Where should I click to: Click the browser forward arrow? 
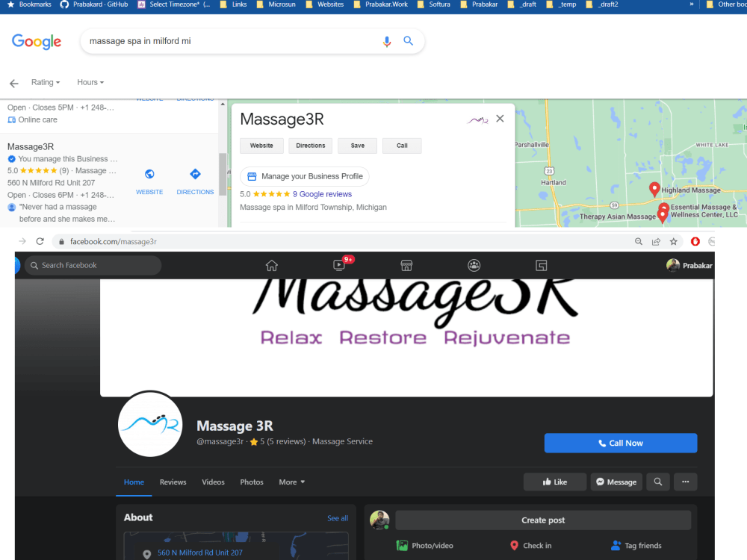coord(22,241)
